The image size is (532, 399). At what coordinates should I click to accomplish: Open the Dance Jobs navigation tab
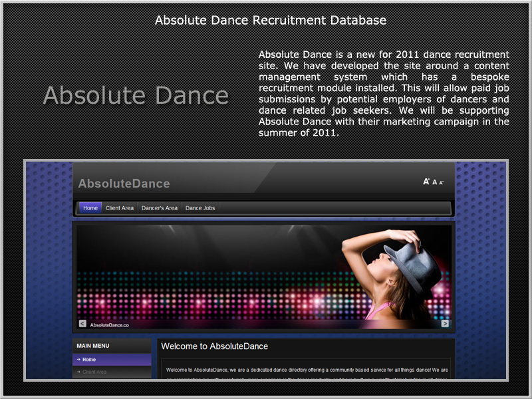(x=200, y=208)
